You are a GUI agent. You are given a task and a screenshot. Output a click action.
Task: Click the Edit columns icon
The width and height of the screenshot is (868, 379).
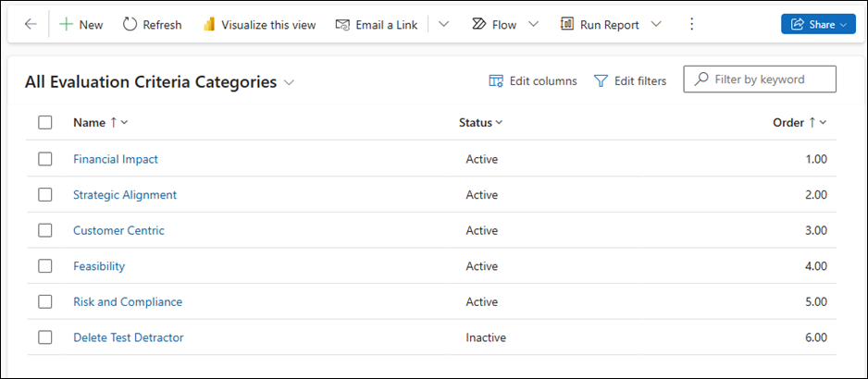click(496, 81)
